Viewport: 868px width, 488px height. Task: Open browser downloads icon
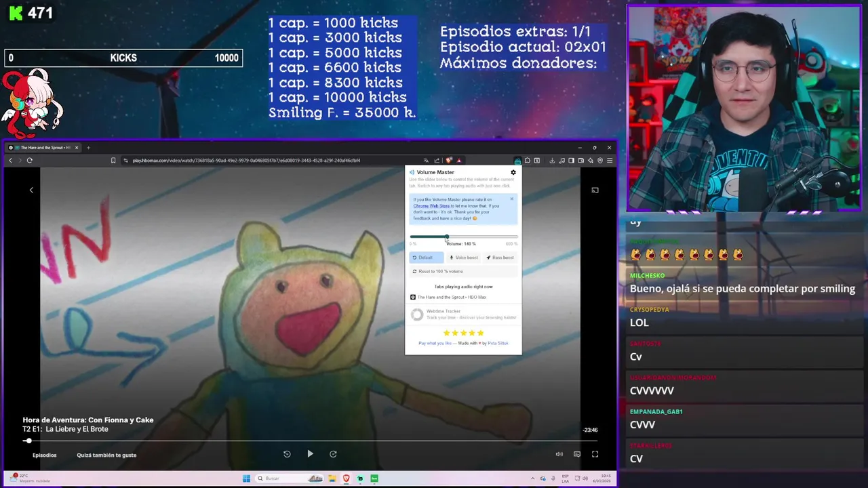552,161
